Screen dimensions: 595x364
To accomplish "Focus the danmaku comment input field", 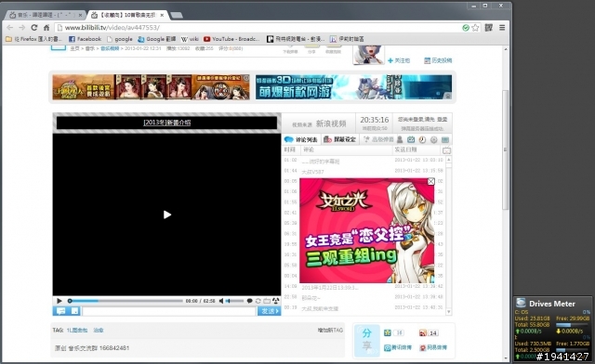I will (x=169, y=311).
